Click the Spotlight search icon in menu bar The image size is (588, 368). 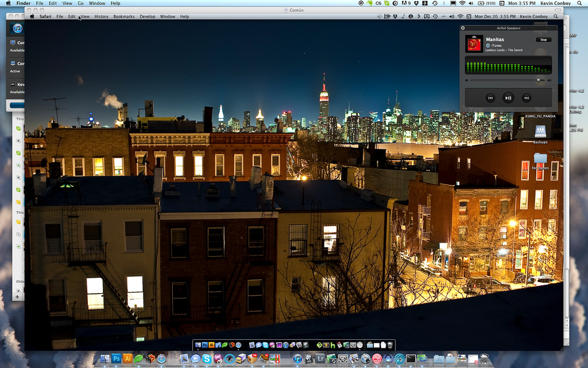coord(582,3)
